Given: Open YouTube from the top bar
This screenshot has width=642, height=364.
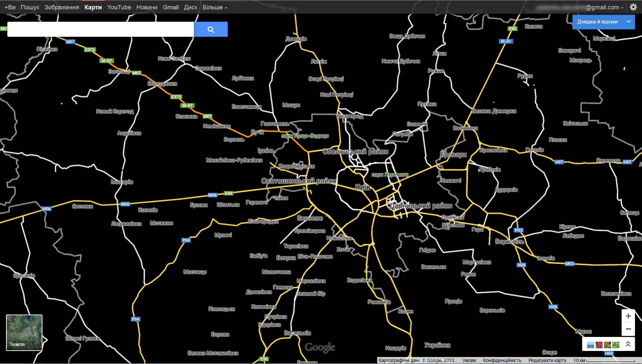Looking at the screenshot, I should [119, 7].
